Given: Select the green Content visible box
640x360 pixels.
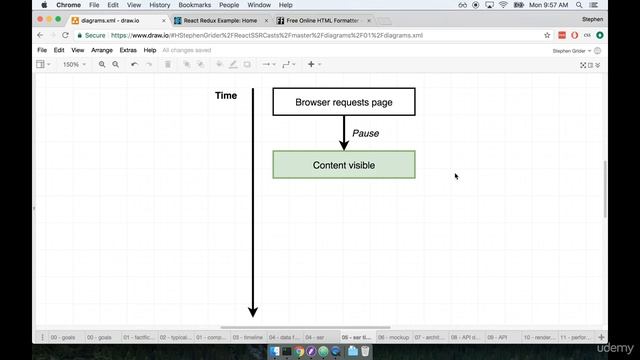Looking at the screenshot, I should tap(344, 165).
